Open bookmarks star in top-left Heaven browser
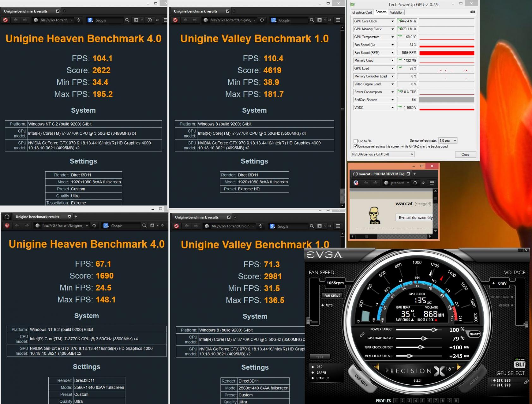The width and height of the screenshot is (532, 404). tap(136, 20)
